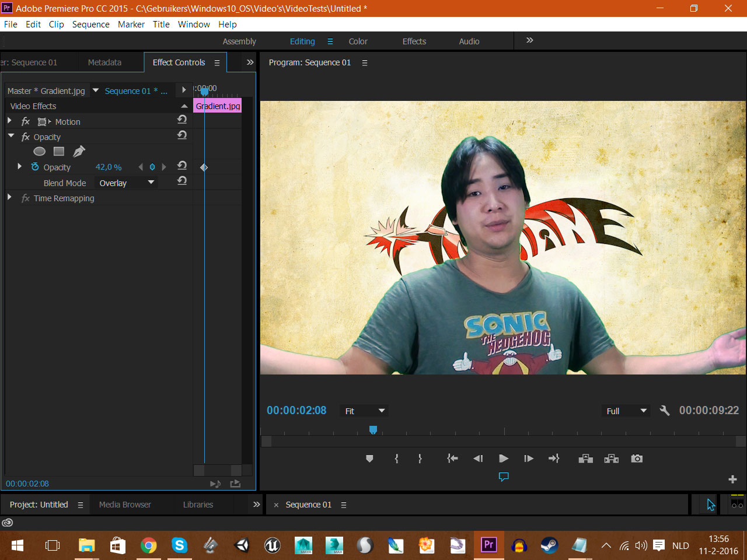Click the 42,0 % Opacity value
The image size is (747, 560).
pyautogui.click(x=109, y=167)
